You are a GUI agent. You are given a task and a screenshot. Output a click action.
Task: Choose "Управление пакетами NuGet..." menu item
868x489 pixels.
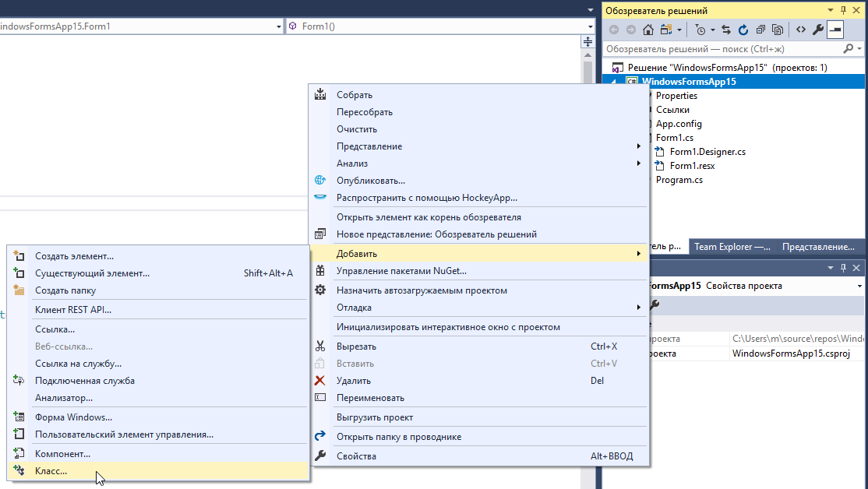pyautogui.click(x=401, y=271)
